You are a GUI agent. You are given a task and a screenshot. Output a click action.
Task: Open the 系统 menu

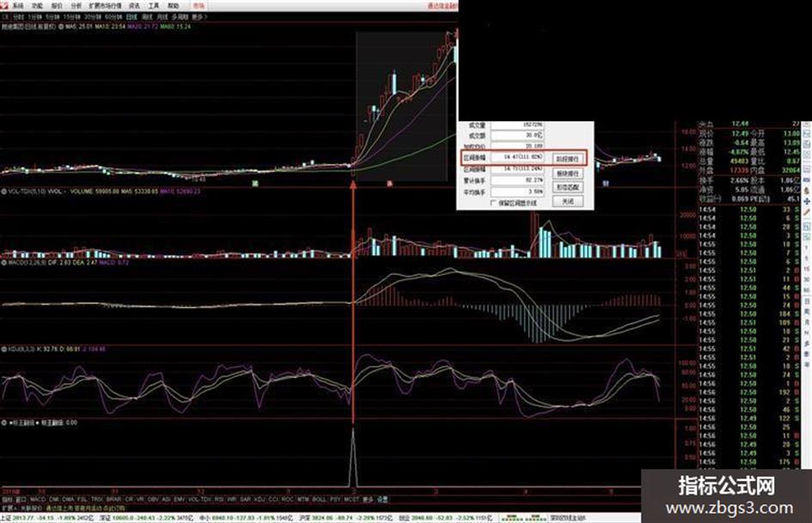17,6
